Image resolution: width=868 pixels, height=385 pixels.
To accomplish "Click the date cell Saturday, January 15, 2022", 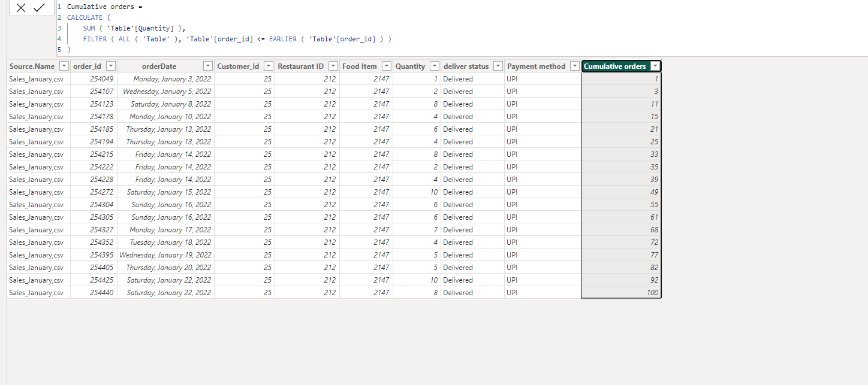I will pos(165,192).
